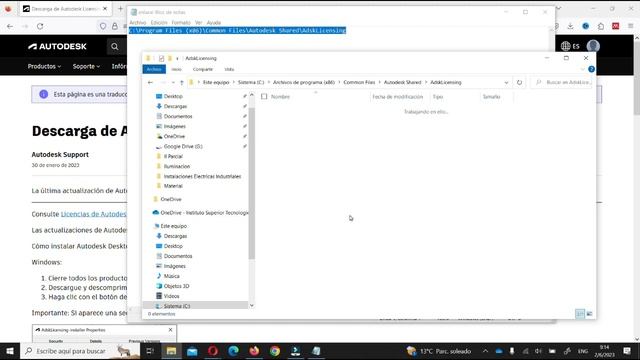Click the tracking protection shield icon
The height and width of the screenshot is (360, 640).
click(103, 26)
